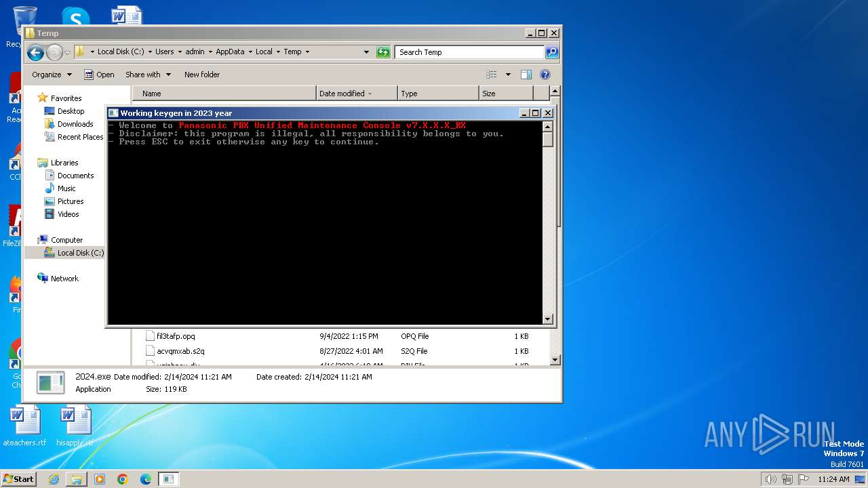
Task: Click the Back navigation arrow in Explorer
Action: coord(36,52)
